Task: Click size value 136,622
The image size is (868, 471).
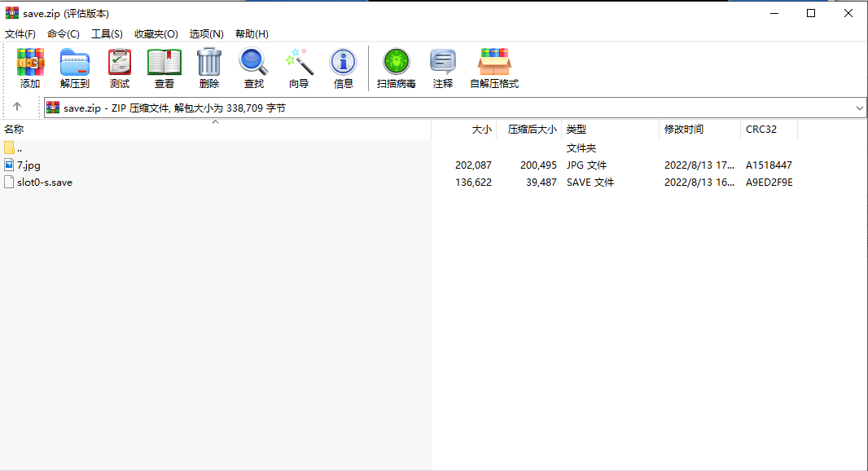Action: click(x=473, y=183)
